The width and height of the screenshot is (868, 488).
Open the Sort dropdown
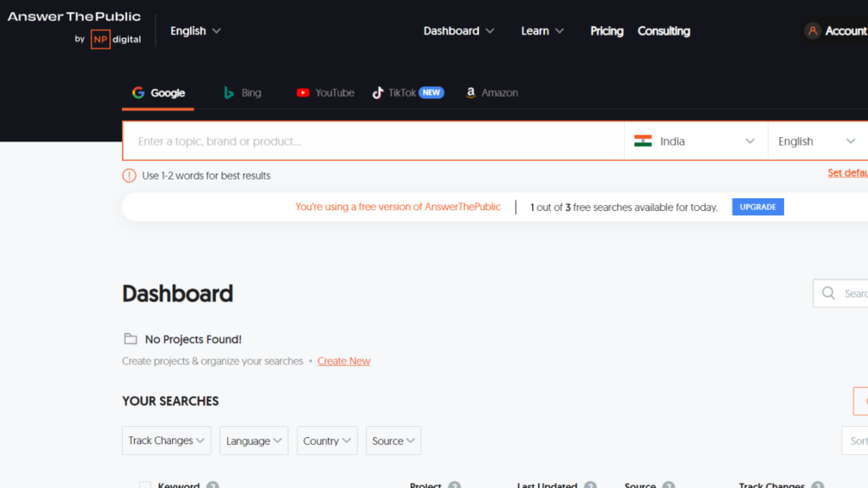pyautogui.click(x=854, y=441)
